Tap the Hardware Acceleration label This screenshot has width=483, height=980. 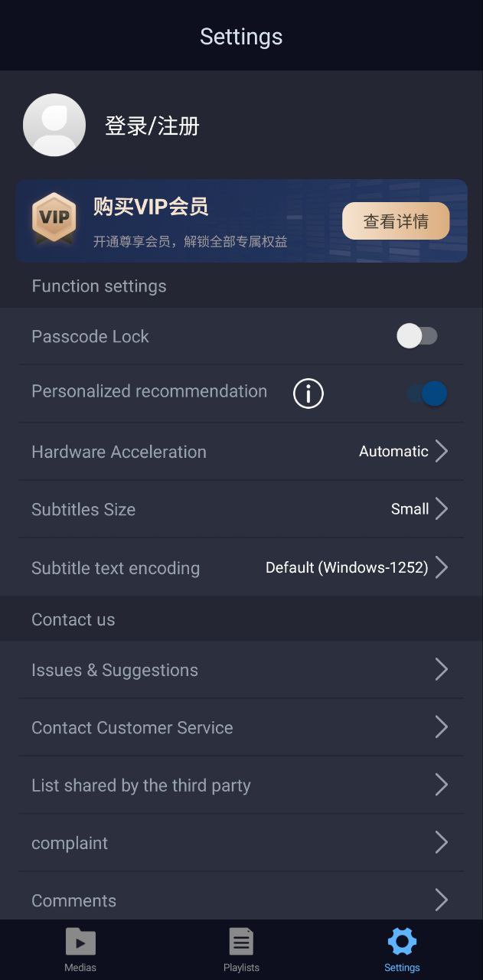(x=119, y=452)
